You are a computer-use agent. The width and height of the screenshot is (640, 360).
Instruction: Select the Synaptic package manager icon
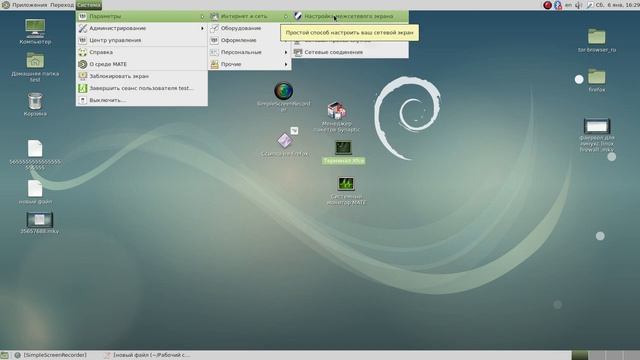click(x=337, y=117)
